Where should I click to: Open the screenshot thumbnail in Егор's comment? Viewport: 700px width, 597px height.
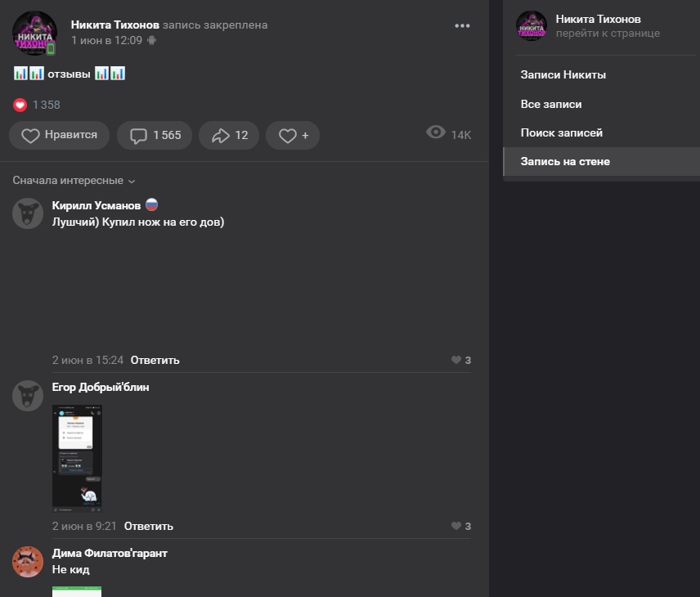[77, 458]
